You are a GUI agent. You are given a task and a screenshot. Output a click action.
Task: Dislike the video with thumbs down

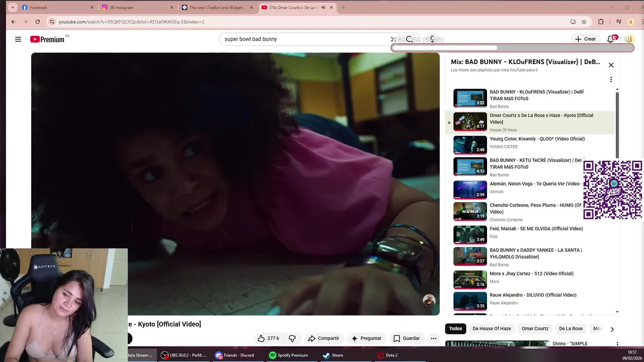tap(292, 338)
